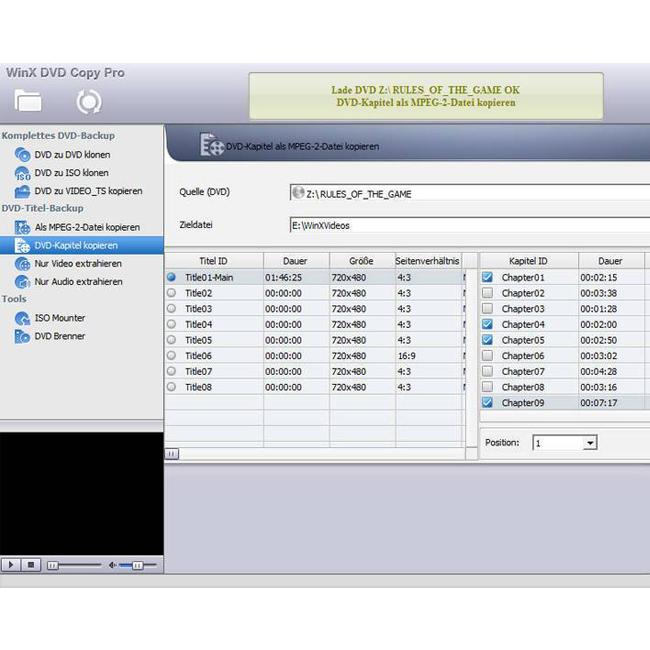650x650 pixels.
Task: Open the ISO Mounter tool
Action: tap(60, 318)
